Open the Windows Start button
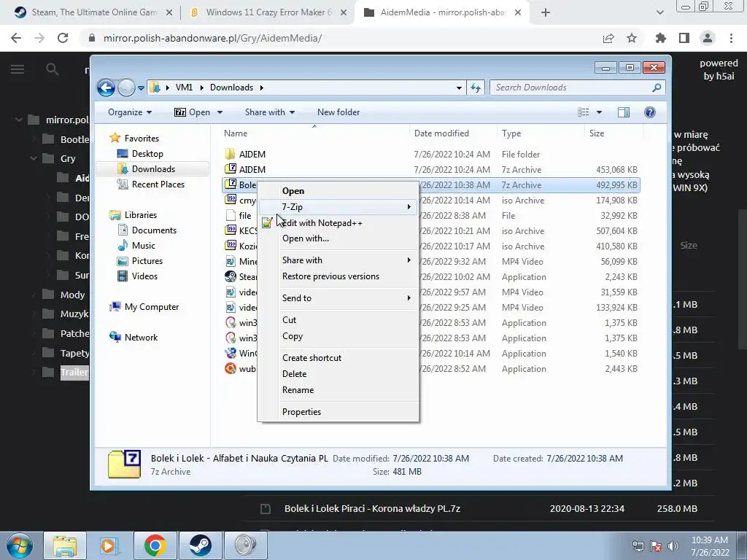 pyautogui.click(x=20, y=545)
